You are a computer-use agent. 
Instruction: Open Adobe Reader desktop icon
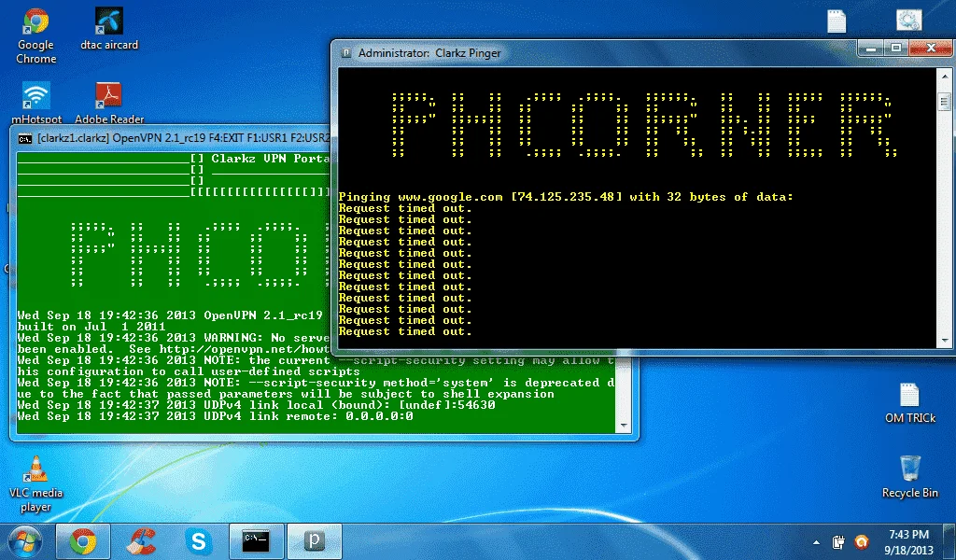(x=109, y=103)
